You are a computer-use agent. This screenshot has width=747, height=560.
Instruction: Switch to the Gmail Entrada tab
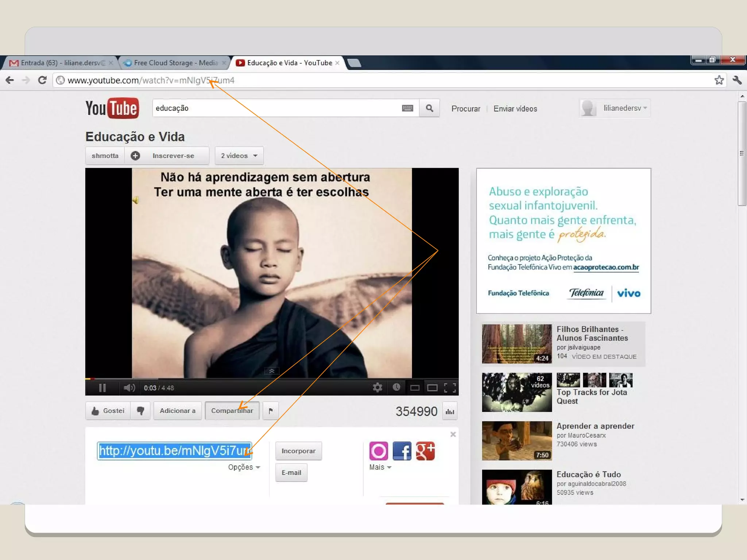pyautogui.click(x=58, y=63)
